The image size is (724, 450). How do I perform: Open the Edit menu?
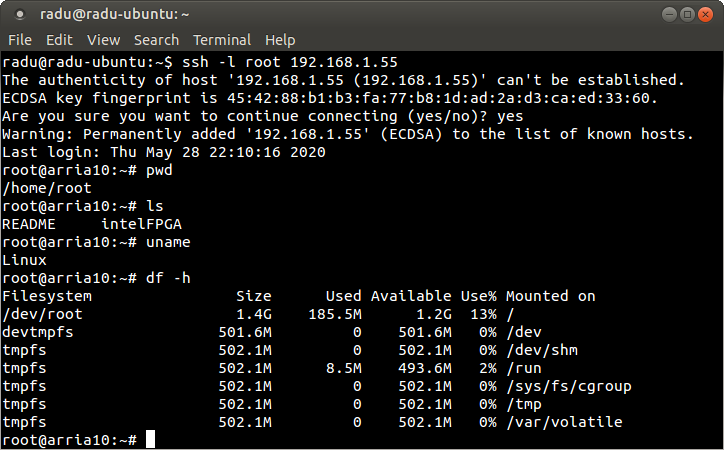tap(59, 40)
